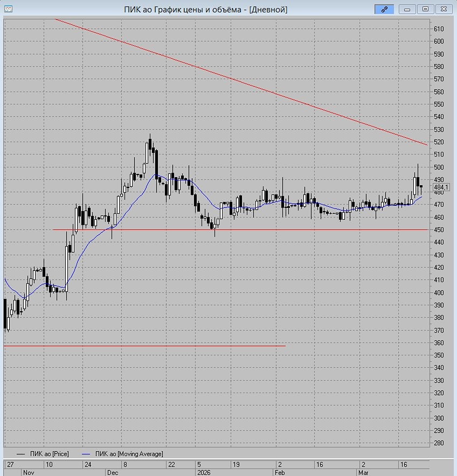The image size is (457, 476).
Task: Select the horizontal red line near 357
Action: click(x=144, y=346)
